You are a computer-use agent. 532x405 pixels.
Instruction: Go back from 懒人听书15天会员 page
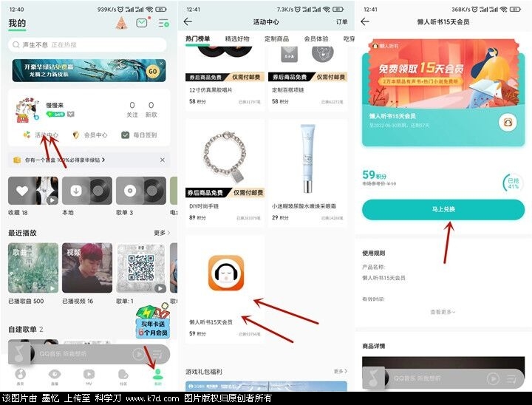(x=365, y=21)
